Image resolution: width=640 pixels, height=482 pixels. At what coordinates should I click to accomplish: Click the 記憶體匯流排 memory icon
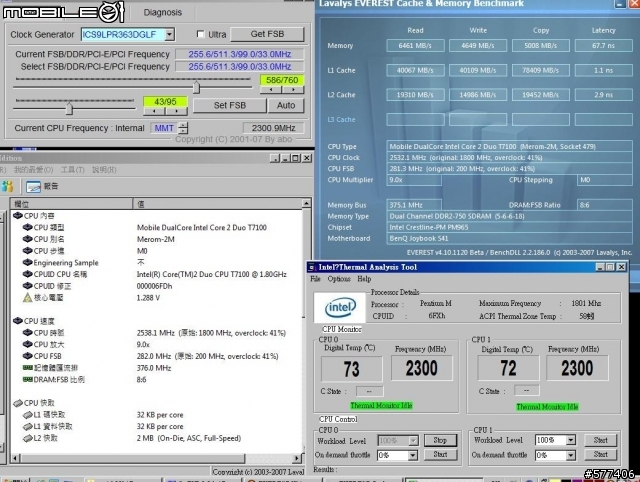27,368
